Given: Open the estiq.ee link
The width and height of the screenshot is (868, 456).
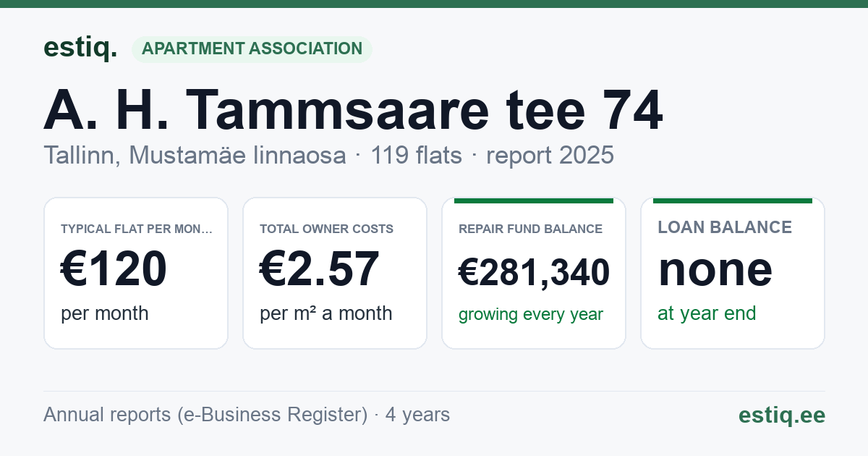Looking at the screenshot, I should point(781,415).
